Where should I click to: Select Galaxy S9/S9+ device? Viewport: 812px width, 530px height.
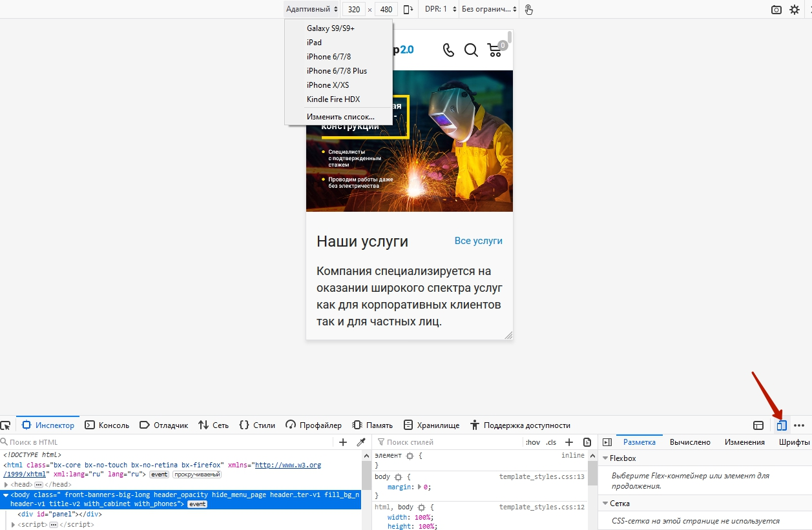click(x=338, y=28)
